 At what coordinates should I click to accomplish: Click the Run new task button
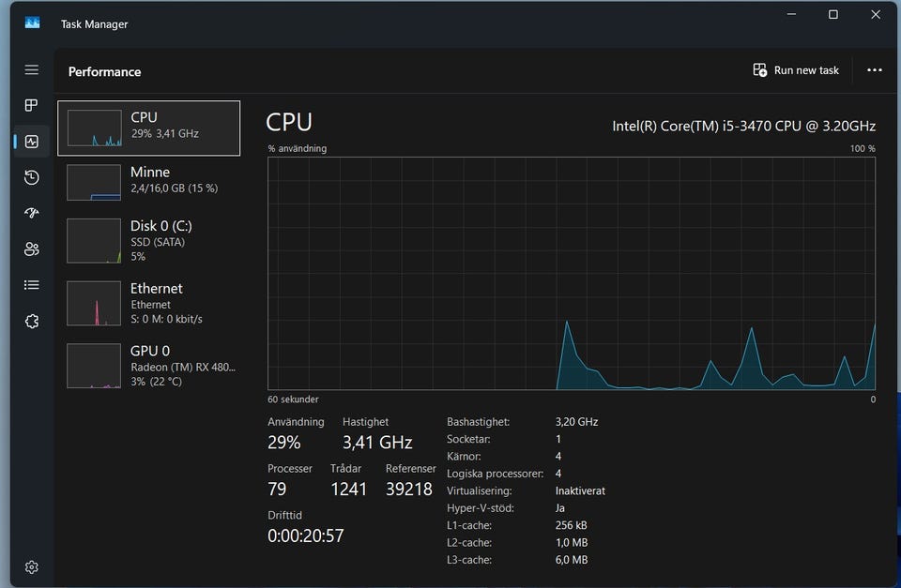796,70
